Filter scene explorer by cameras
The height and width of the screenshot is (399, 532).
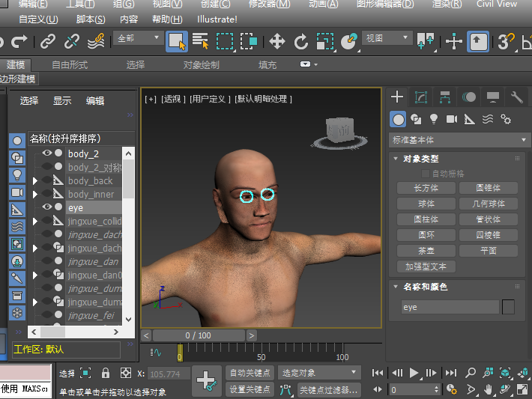click(x=17, y=192)
